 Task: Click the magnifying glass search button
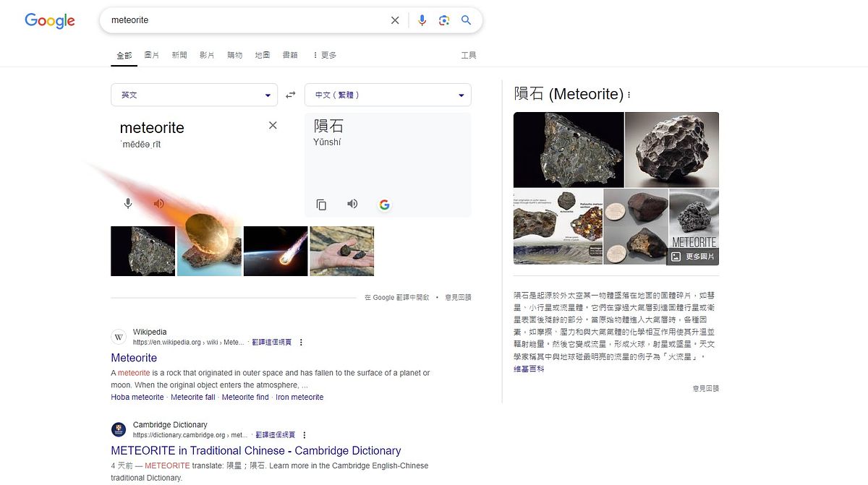point(467,20)
